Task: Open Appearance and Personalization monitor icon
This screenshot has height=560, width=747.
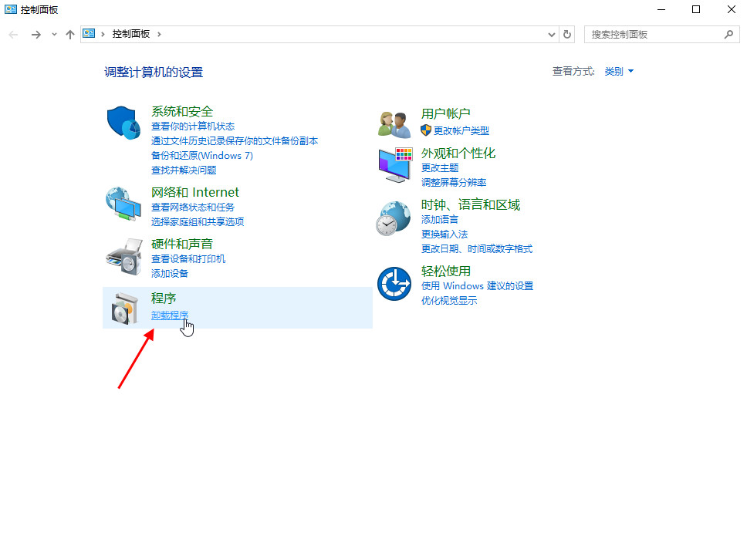Action: tap(394, 164)
